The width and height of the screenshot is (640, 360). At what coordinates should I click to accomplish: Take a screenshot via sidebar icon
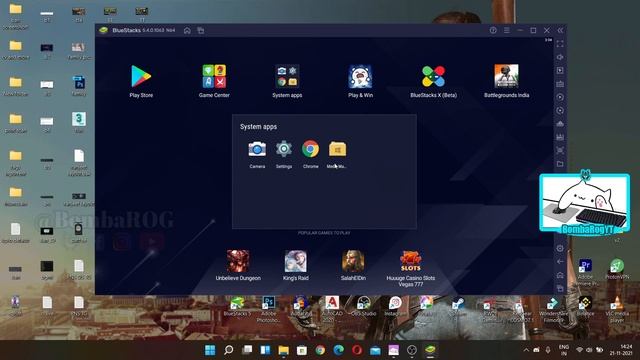[x=560, y=150]
